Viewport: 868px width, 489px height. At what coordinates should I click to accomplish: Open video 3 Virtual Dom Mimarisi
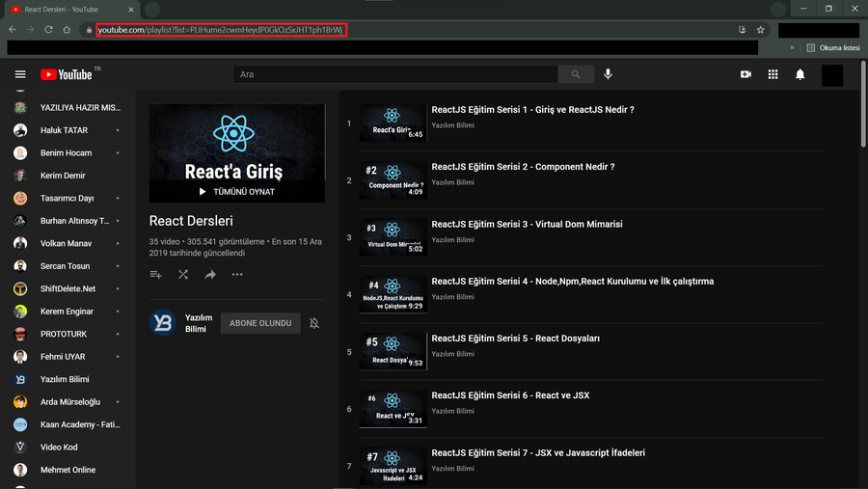pos(527,225)
